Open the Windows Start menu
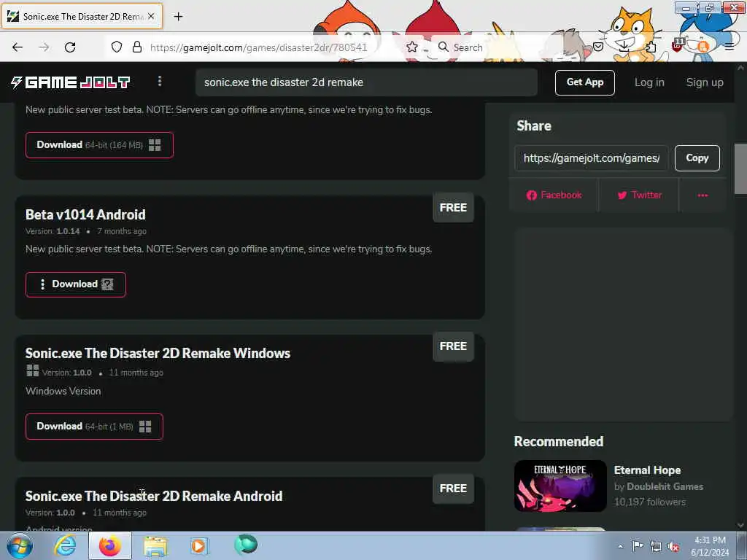Image resolution: width=747 pixels, height=560 pixels. pos(20,545)
